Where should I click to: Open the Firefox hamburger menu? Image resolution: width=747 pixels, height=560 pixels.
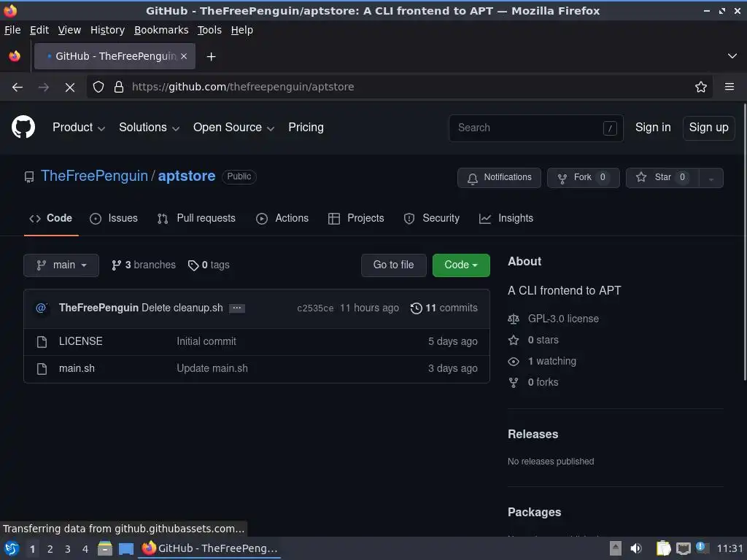tap(729, 87)
